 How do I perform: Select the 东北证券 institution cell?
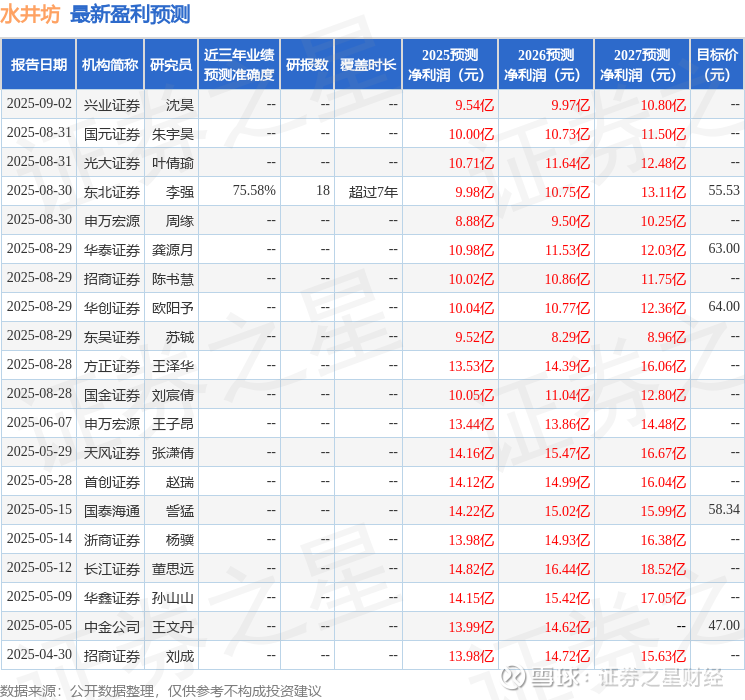pos(112,192)
